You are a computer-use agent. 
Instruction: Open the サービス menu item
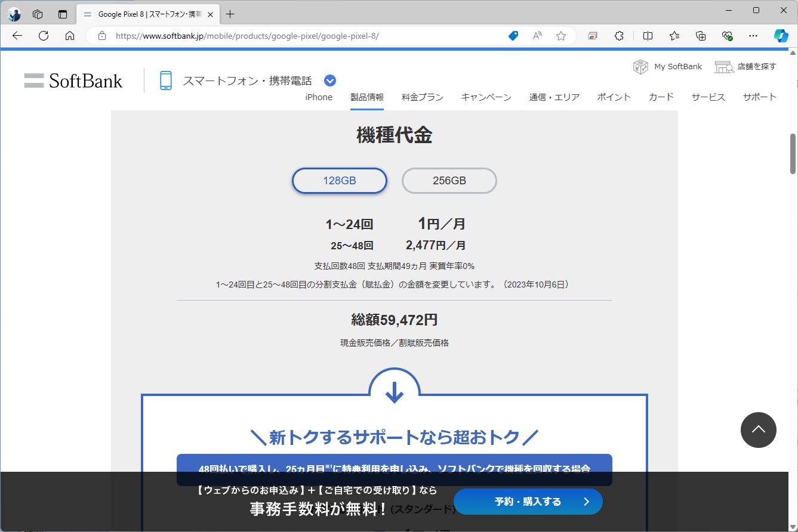[x=708, y=97]
